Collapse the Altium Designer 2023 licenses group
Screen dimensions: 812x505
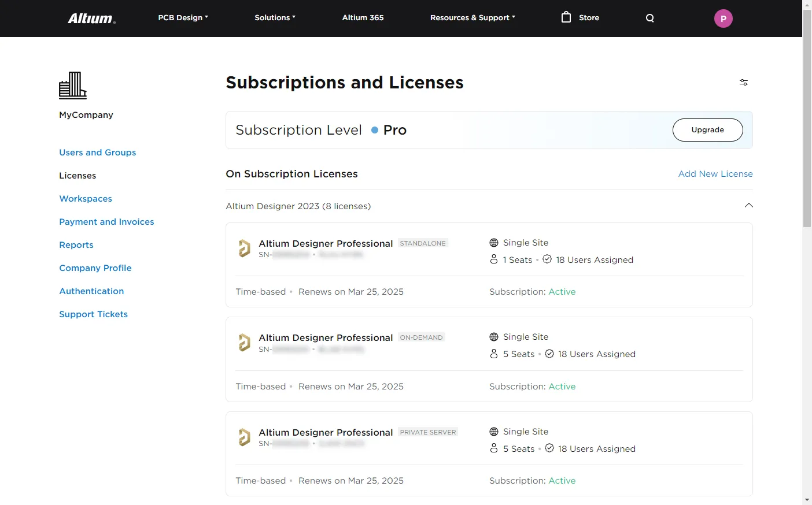[749, 206]
